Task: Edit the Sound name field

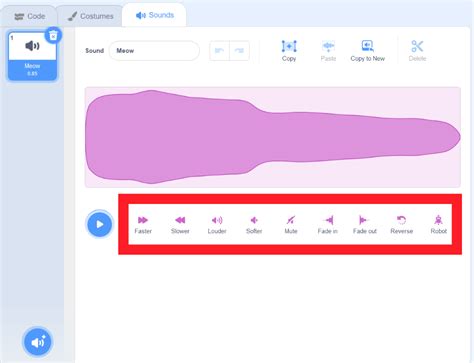Action: pos(154,51)
